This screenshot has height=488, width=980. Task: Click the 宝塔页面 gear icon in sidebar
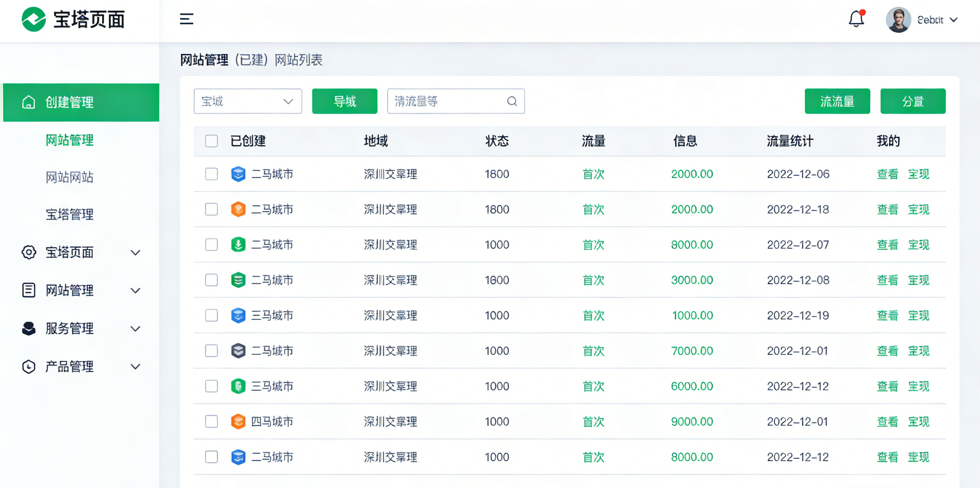point(28,252)
